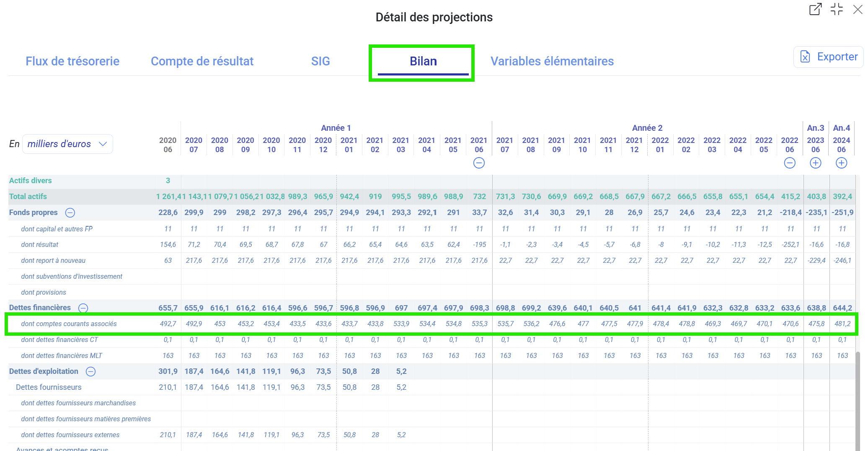Open the milliers d'euros unit dropdown

67,144
